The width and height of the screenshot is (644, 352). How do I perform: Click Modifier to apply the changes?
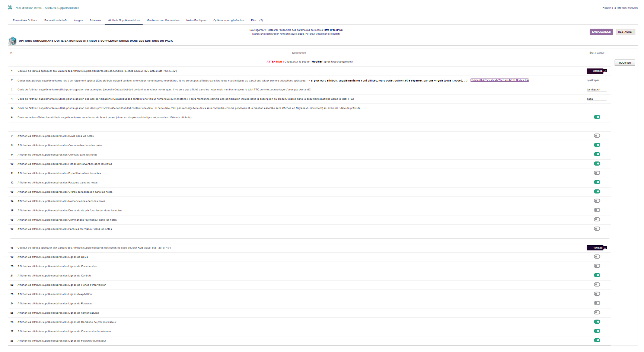pyautogui.click(x=625, y=63)
